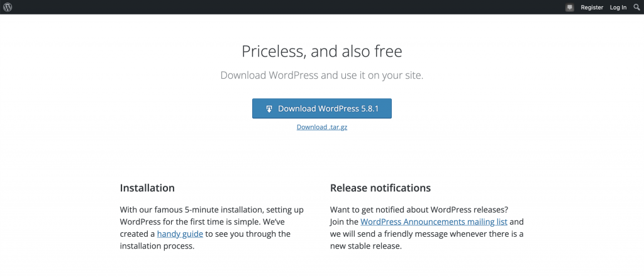Screen dimensions: 644x277
Task: Open the handy guide link
Action: tap(180, 234)
